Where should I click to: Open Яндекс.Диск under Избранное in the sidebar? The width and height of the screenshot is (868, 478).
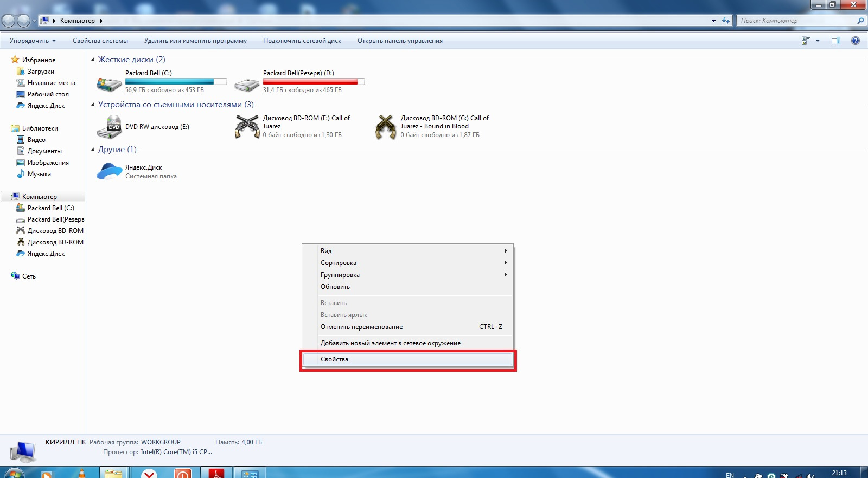[x=46, y=106]
